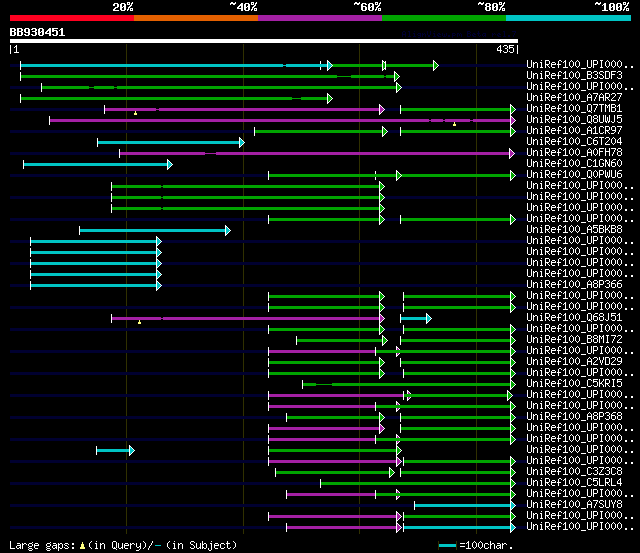
Task: Open the UniRef100_A1CR97 subject label
Action: coord(574,130)
